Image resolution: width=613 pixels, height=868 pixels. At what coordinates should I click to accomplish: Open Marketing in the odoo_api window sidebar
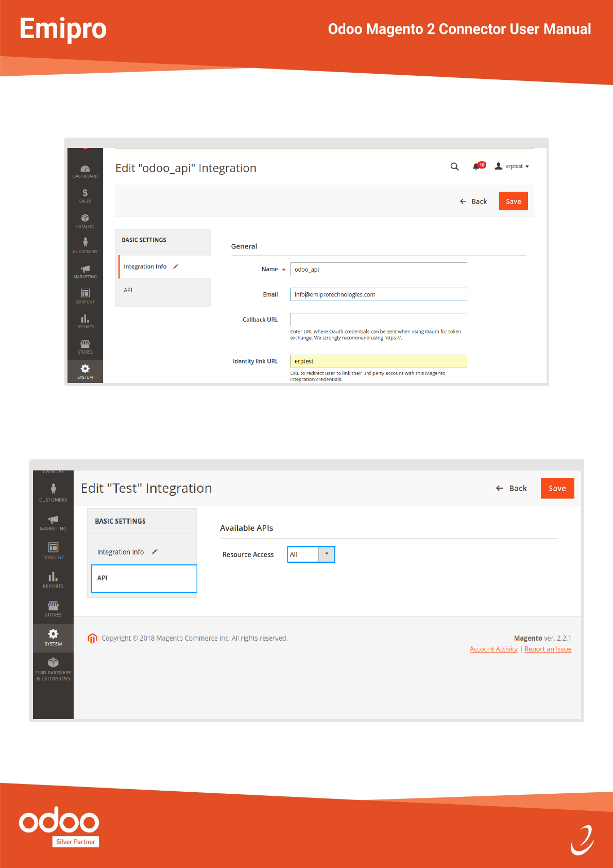(85, 272)
